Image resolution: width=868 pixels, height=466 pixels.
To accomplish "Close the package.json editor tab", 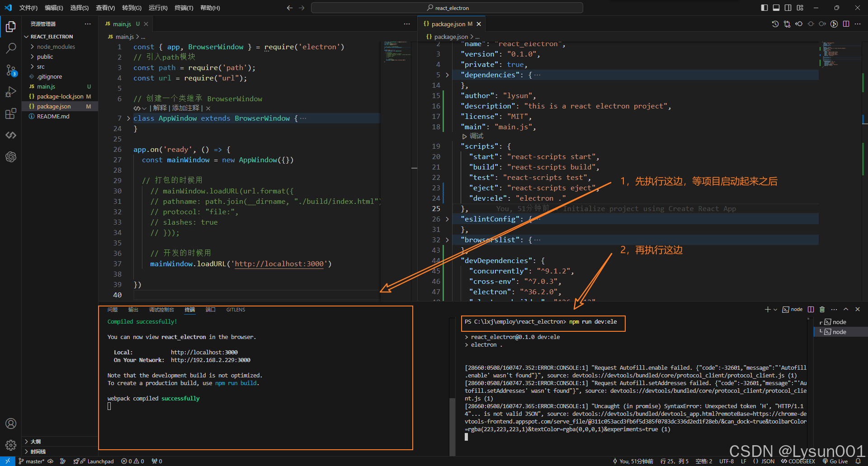I will (x=479, y=24).
